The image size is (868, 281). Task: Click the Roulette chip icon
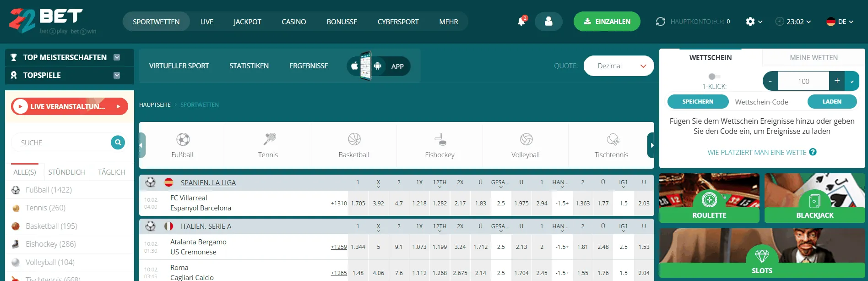tap(709, 200)
